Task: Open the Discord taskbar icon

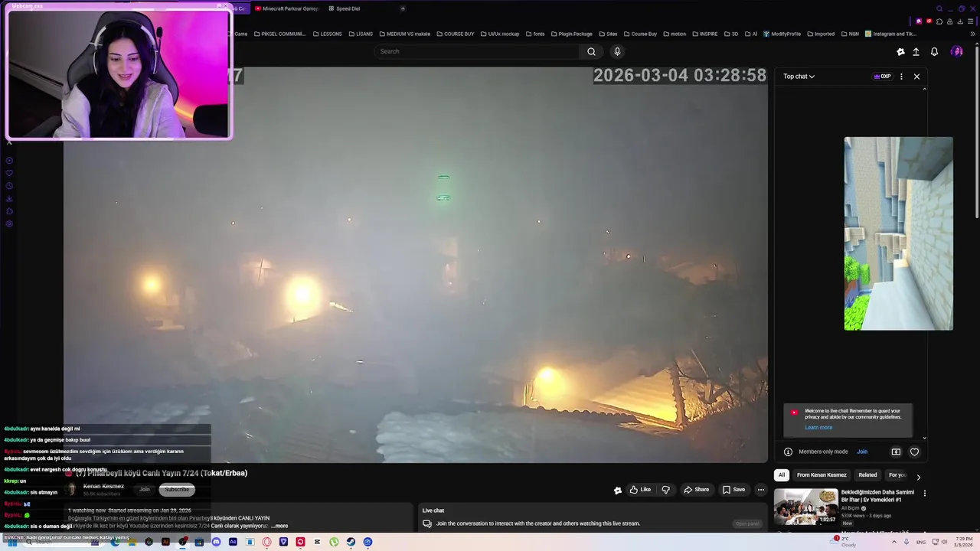Action: point(216,542)
